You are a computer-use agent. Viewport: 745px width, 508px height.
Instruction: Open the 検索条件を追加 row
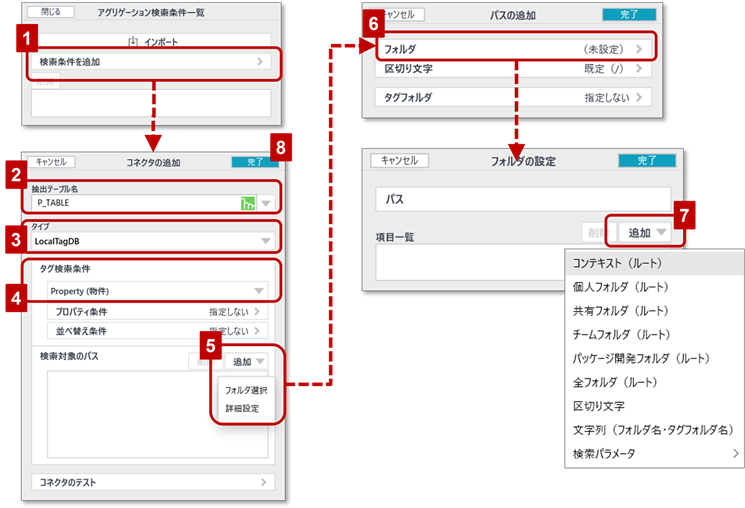click(x=151, y=62)
